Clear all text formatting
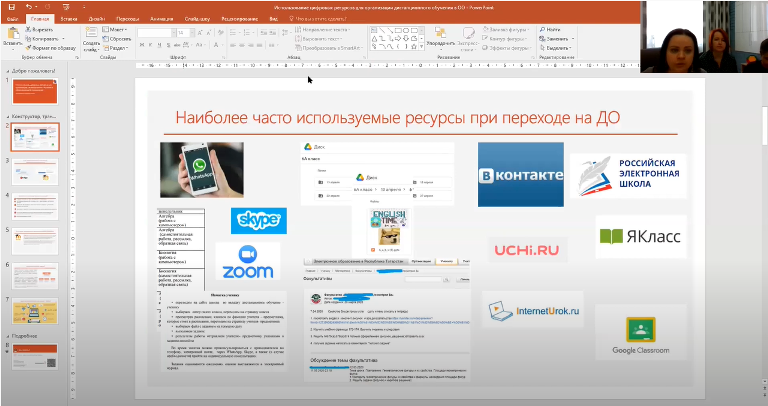The width and height of the screenshot is (768, 406). 220,32
